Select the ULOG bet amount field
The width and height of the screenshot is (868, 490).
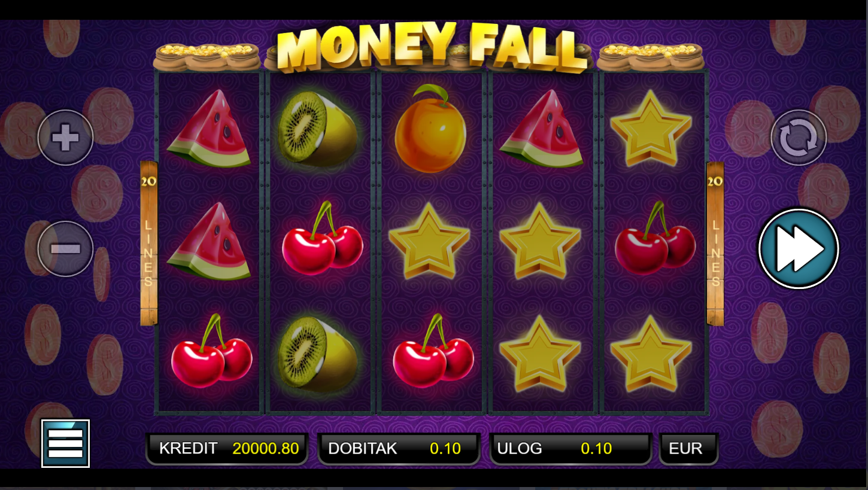point(571,449)
